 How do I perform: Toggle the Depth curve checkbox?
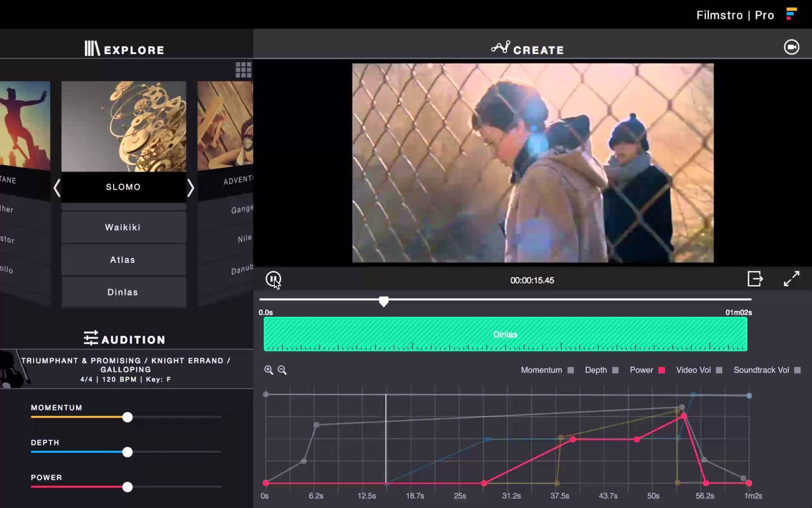coord(615,370)
